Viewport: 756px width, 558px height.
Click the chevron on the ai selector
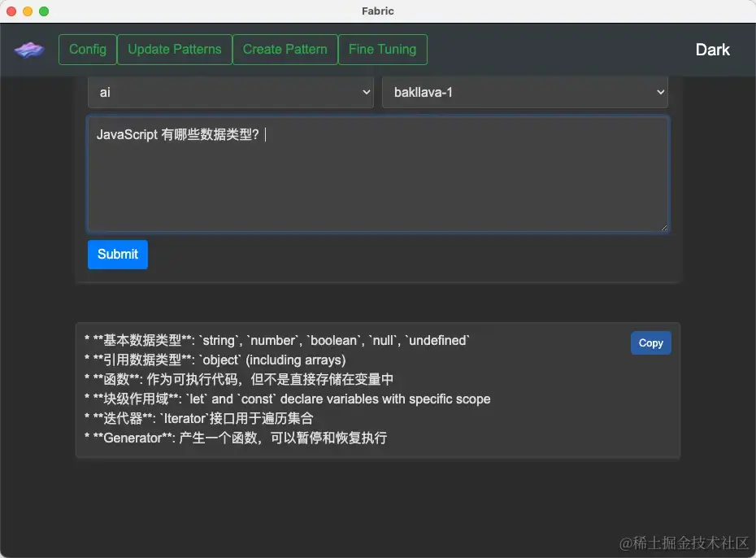point(366,92)
